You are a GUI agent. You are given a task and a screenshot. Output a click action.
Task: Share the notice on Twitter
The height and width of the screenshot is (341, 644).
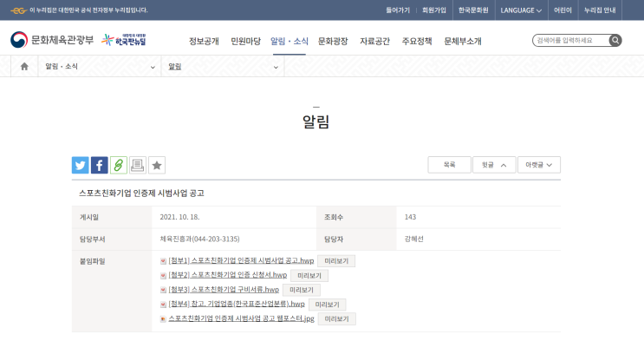[x=80, y=165]
